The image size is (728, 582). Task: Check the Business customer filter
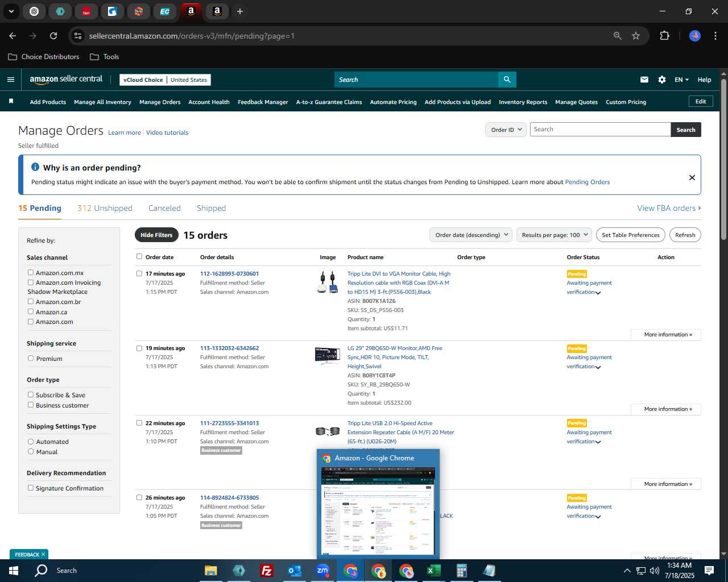[x=31, y=405]
